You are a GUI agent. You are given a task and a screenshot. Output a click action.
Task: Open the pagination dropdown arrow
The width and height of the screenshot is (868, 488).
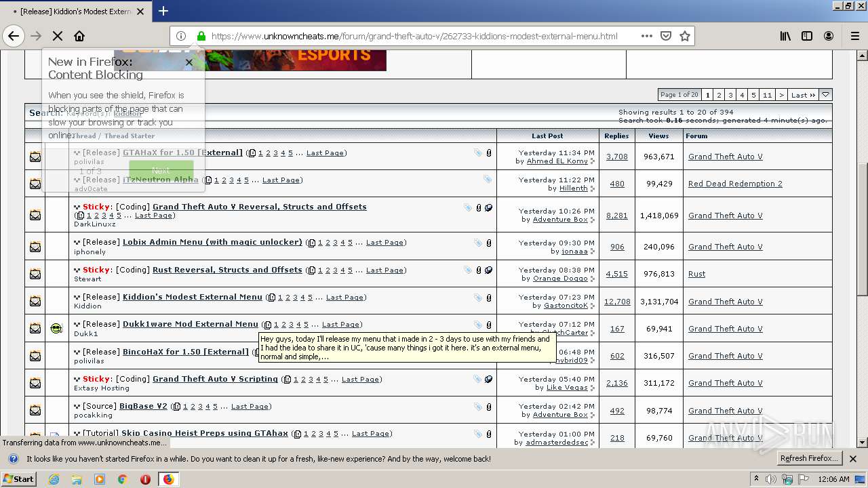(825, 95)
